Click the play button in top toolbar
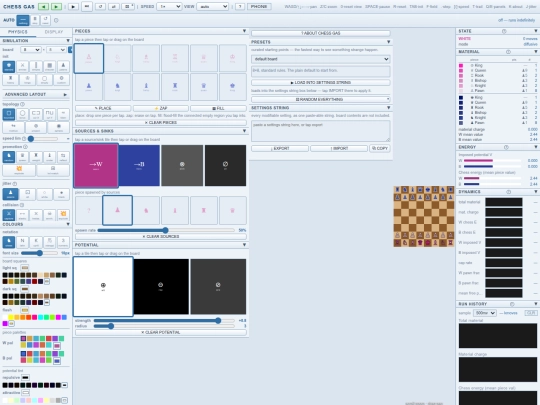 point(73,7)
